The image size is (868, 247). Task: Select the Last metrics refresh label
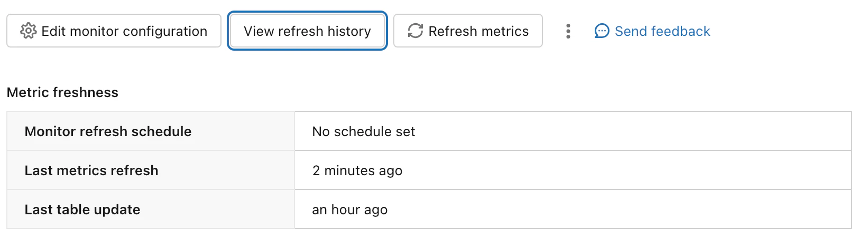click(91, 170)
